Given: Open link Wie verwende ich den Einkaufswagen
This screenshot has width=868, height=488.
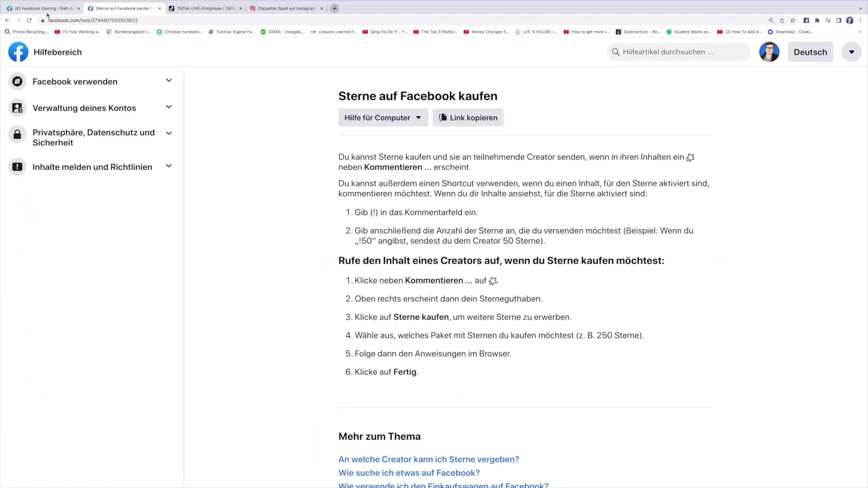Looking at the screenshot, I should pyautogui.click(x=443, y=485).
